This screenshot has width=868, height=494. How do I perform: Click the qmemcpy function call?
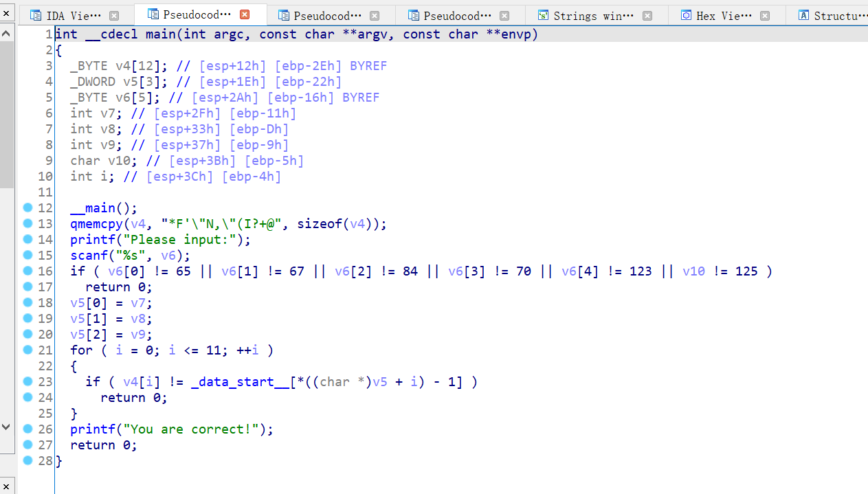(96, 224)
